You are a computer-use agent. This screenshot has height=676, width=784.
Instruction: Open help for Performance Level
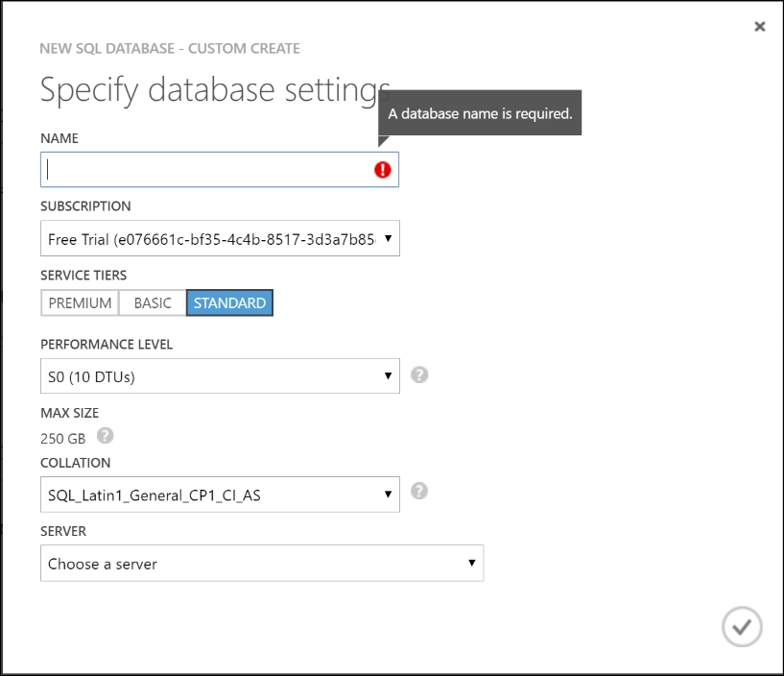[x=419, y=375]
